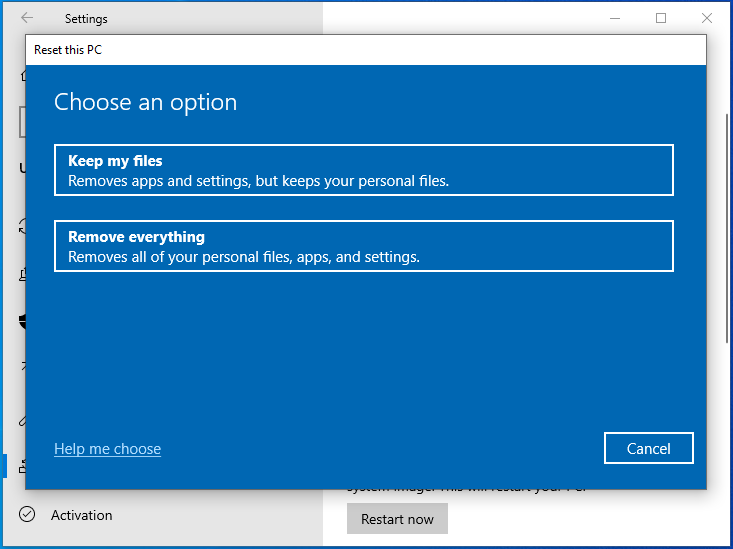Click the back arrow in Settings
The width and height of the screenshot is (733, 549).
pos(26,18)
